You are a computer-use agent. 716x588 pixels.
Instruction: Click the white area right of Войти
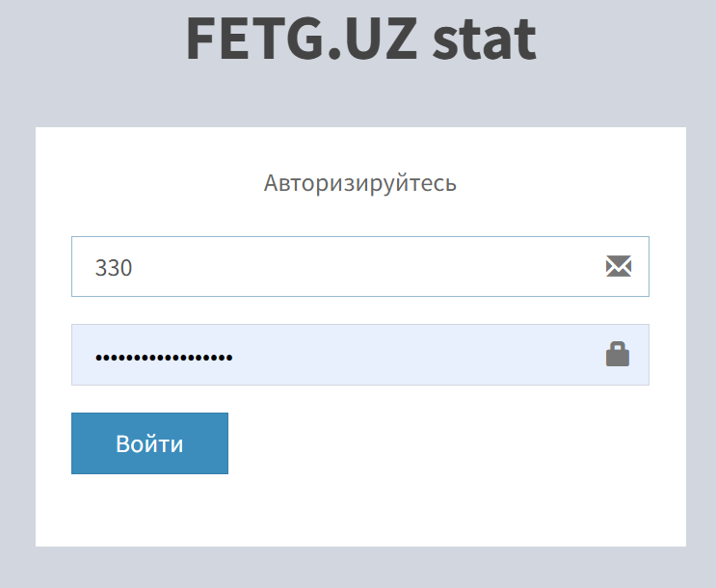434,443
